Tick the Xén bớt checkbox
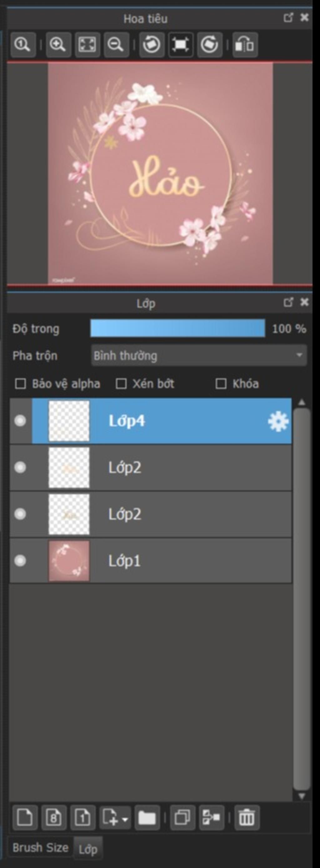The image size is (320, 868). click(121, 383)
